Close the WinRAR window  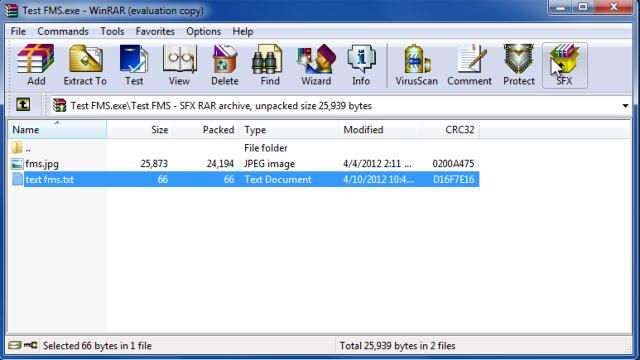click(613, 7)
